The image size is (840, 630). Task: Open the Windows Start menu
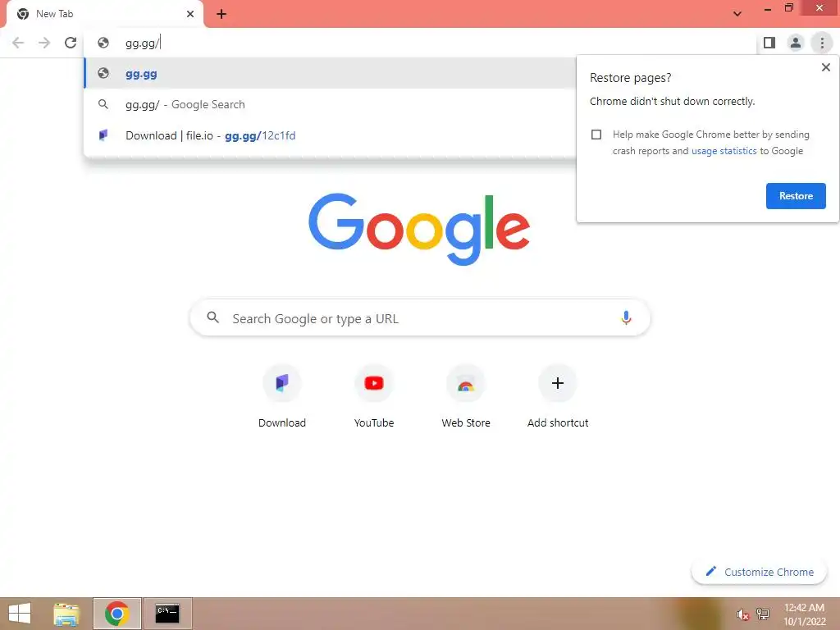tap(20, 614)
